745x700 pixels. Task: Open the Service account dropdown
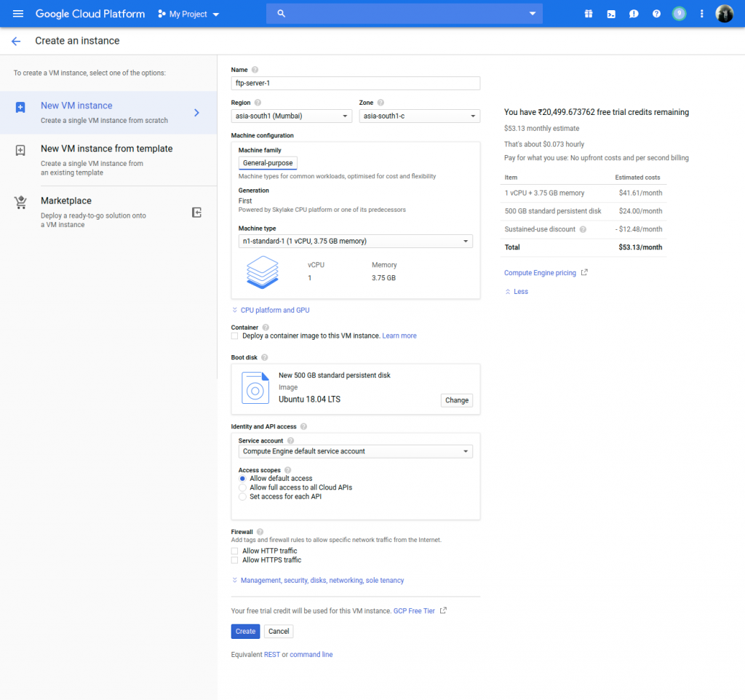[x=355, y=451]
